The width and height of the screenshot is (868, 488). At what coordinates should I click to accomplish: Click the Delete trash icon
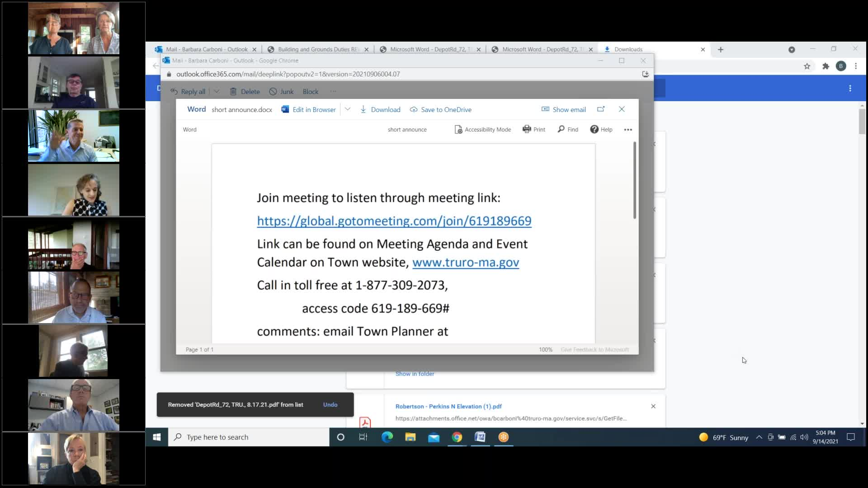[233, 92]
